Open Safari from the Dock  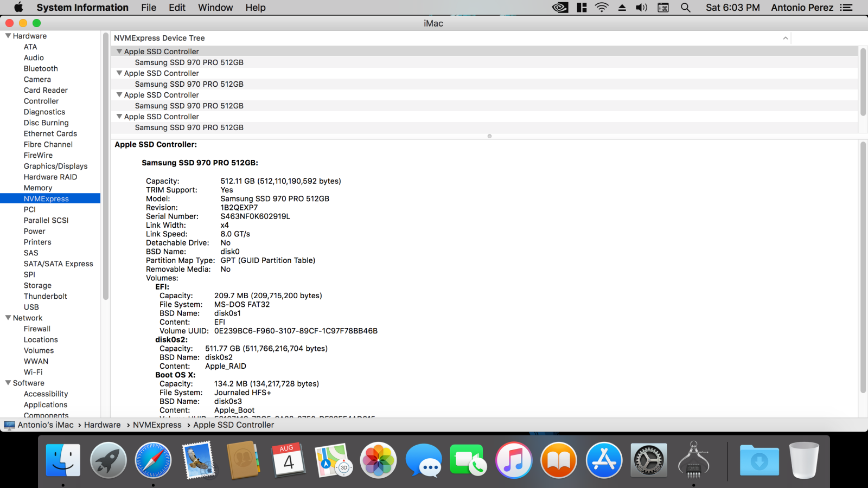click(153, 460)
